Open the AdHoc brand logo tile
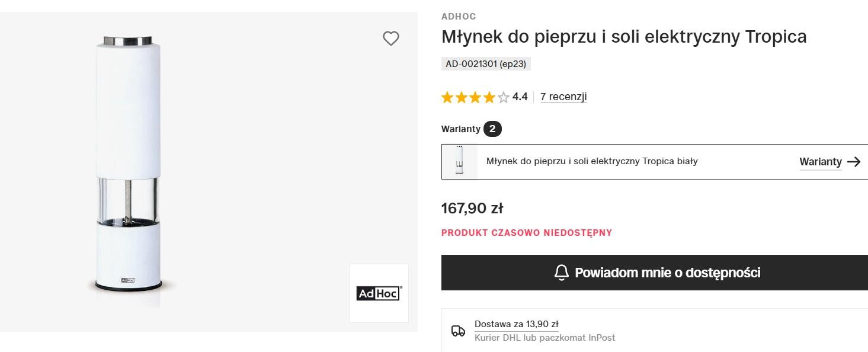The image size is (868, 352). pos(379,293)
